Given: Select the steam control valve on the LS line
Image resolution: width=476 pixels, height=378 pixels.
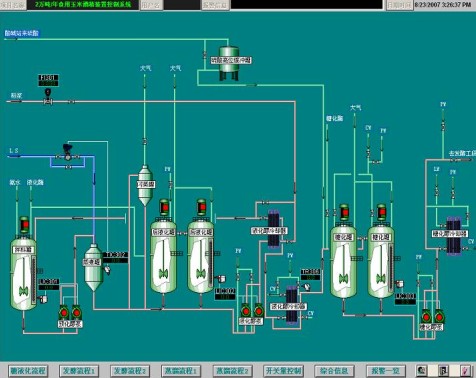Looking at the screenshot, I should [68, 151].
